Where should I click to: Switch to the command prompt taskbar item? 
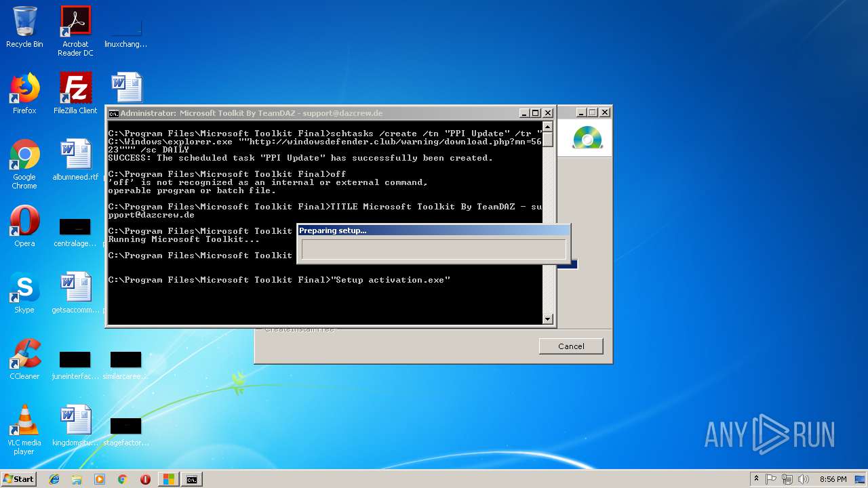192,479
